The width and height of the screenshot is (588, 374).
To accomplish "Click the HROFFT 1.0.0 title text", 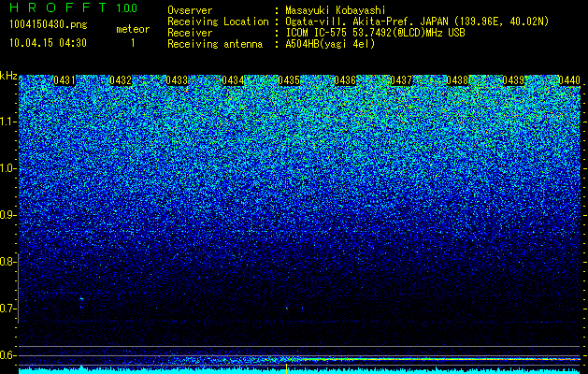I will (74, 7).
